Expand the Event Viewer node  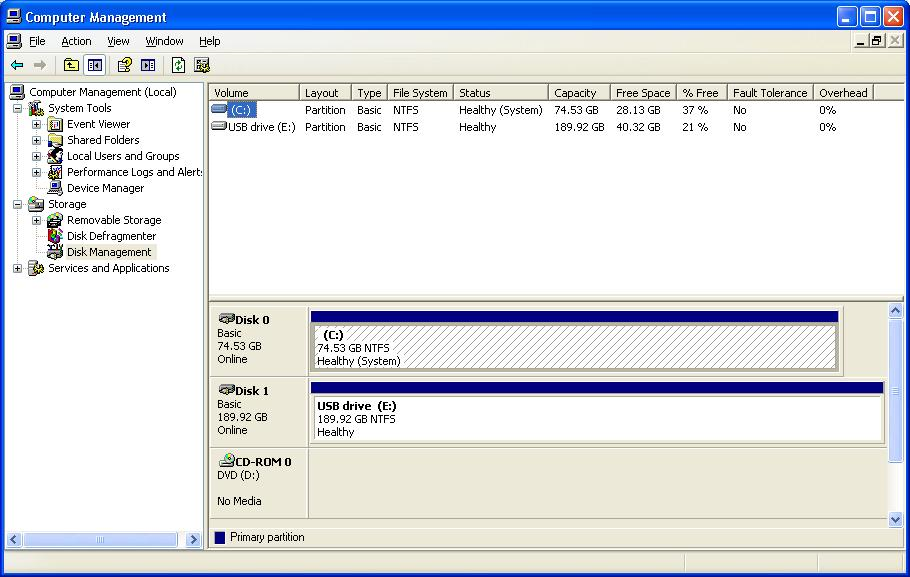click(x=37, y=124)
